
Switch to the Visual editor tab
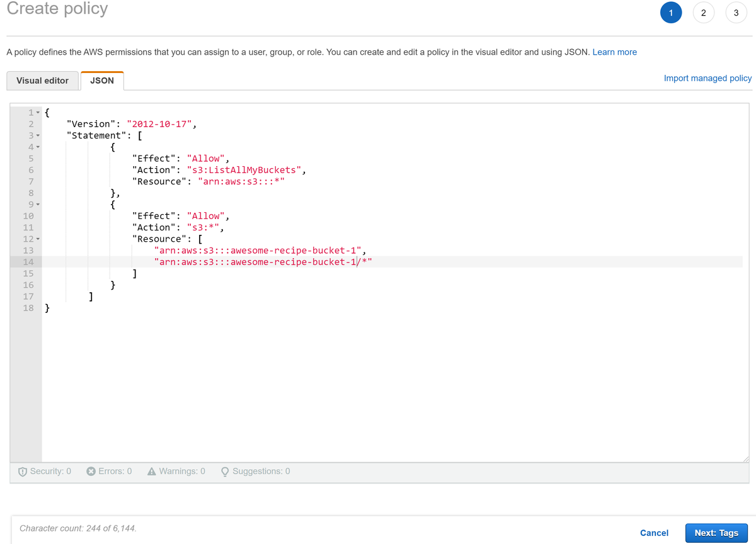(x=42, y=81)
